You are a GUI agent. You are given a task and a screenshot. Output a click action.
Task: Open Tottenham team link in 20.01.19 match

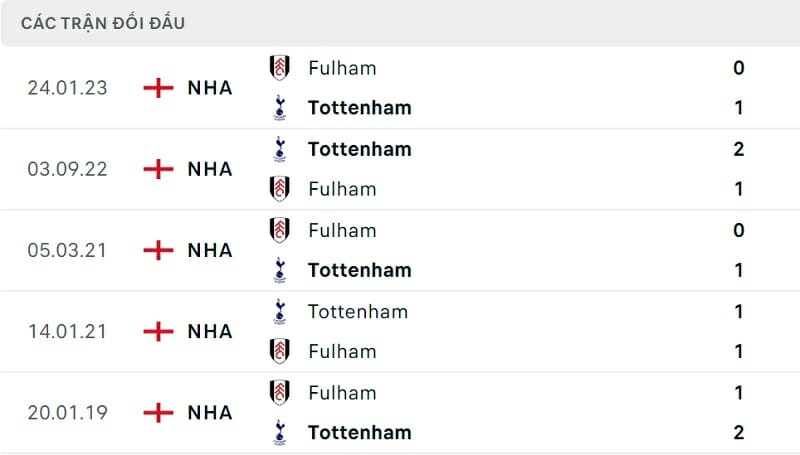tap(360, 432)
